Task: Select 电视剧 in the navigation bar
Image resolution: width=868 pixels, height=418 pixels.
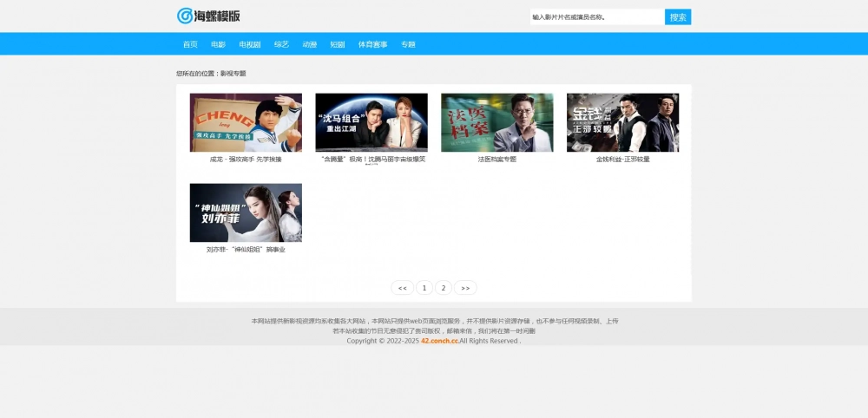Action: [250, 44]
